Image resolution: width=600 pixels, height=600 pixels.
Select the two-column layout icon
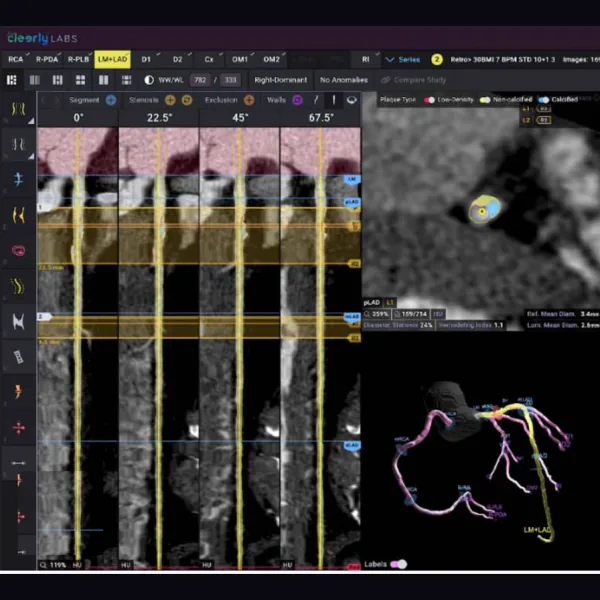coord(104,80)
